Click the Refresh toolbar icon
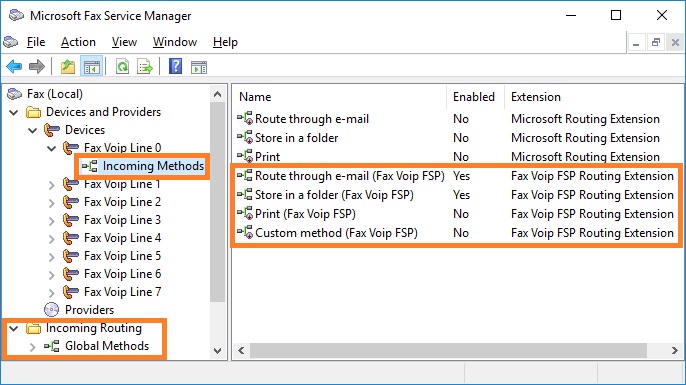The image size is (686, 385). pyautogui.click(x=122, y=66)
